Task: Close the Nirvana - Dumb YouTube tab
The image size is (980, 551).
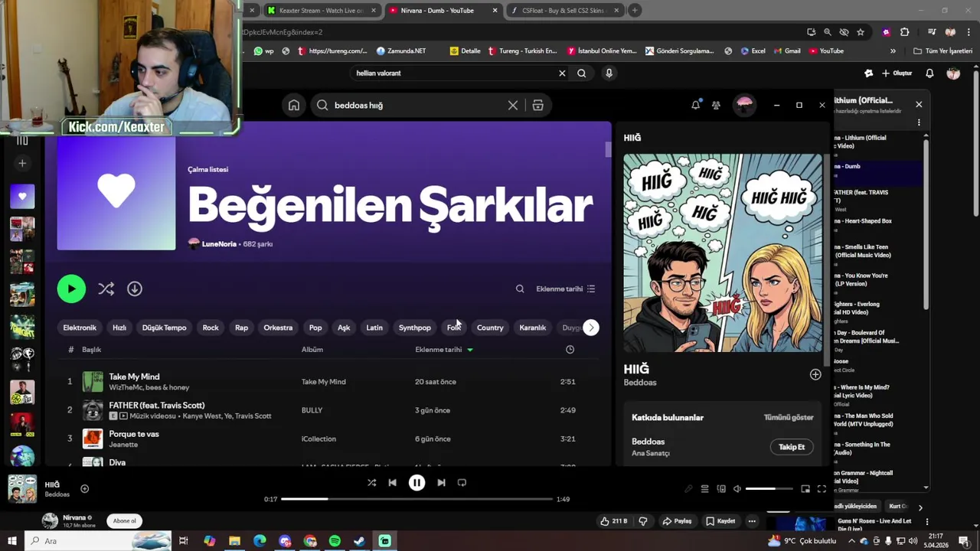Action: (495, 11)
